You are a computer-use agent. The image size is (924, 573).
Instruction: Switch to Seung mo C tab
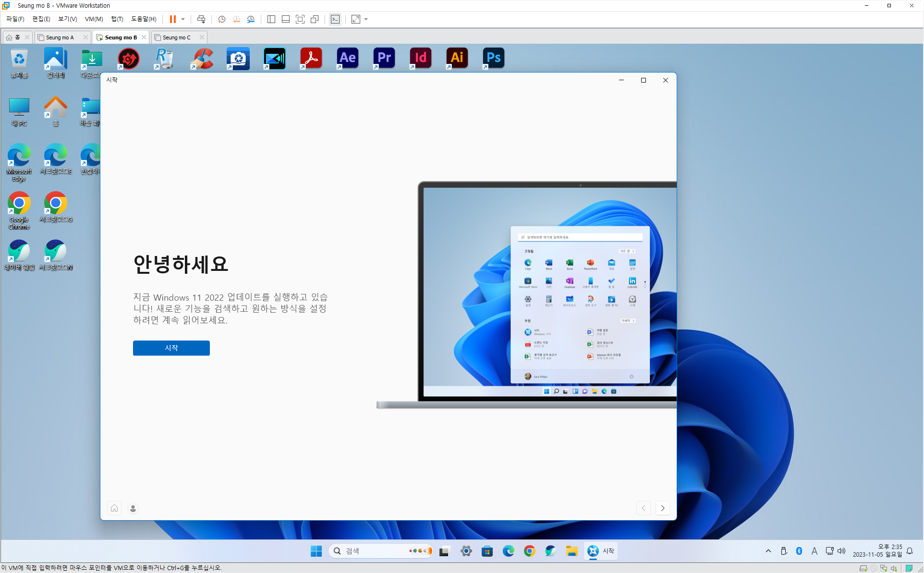pyautogui.click(x=176, y=37)
